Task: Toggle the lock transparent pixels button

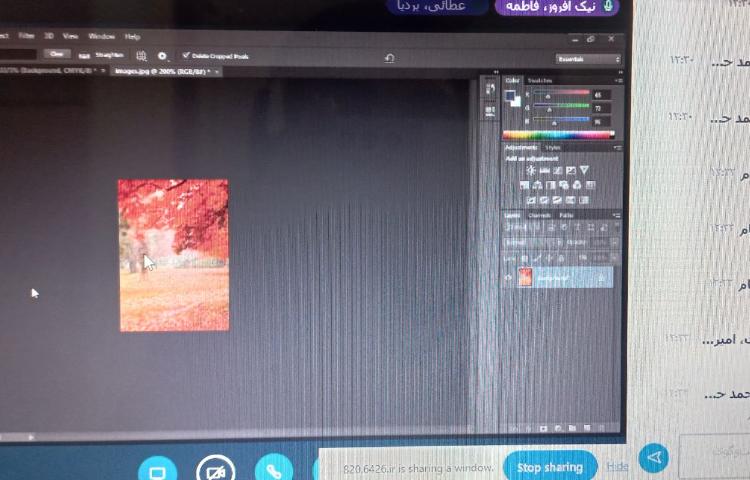Action: [x=525, y=258]
